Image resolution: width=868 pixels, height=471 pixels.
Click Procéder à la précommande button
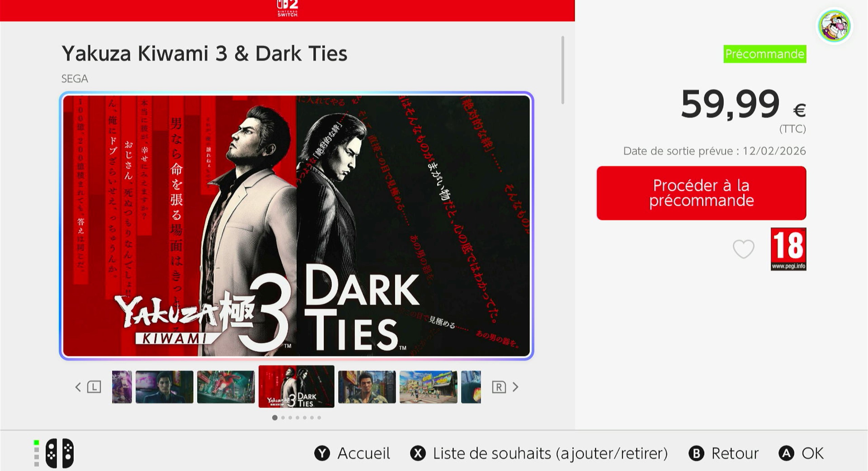(x=701, y=193)
